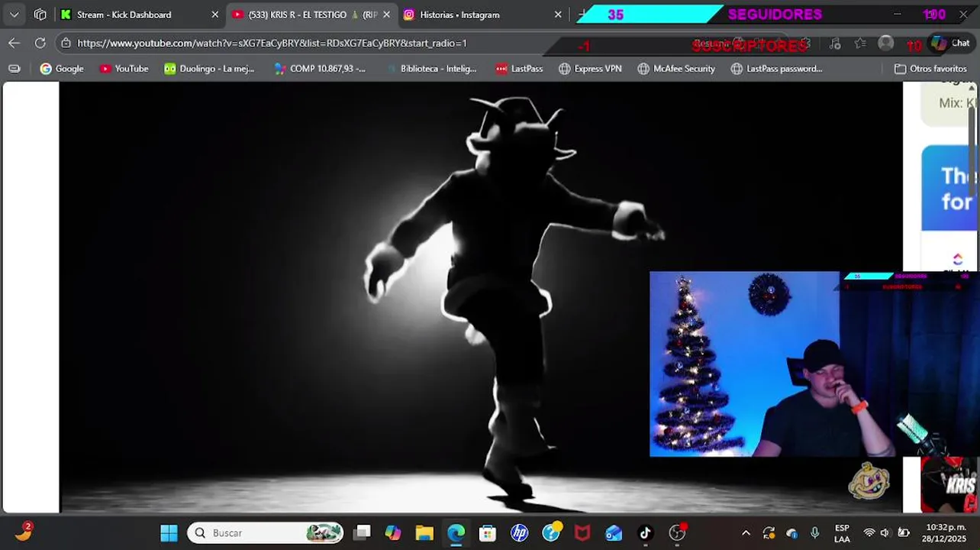The width and height of the screenshot is (980, 550).
Task: Open the OBS Studio taskbar icon
Action: (677, 533)
